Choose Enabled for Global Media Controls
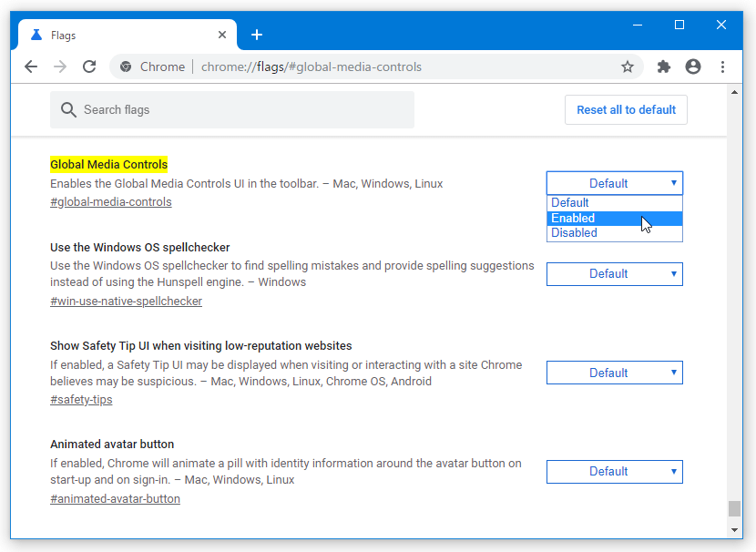 point(614,219)
